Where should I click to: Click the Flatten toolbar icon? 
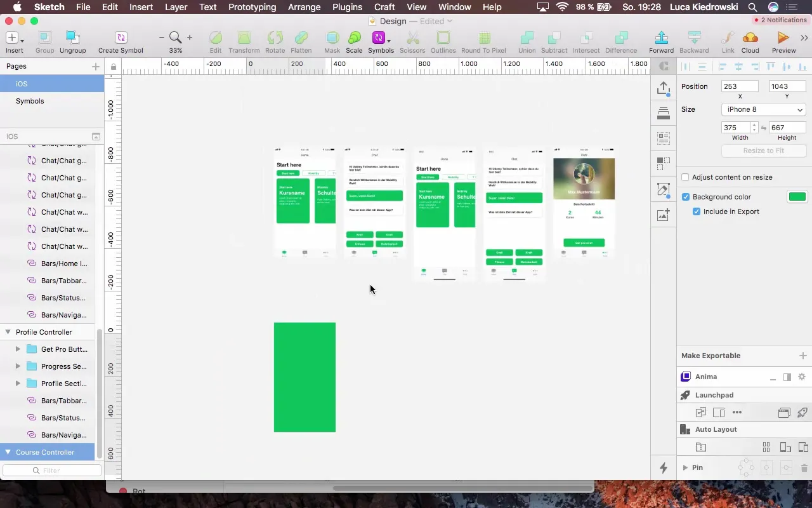(301, 37)
